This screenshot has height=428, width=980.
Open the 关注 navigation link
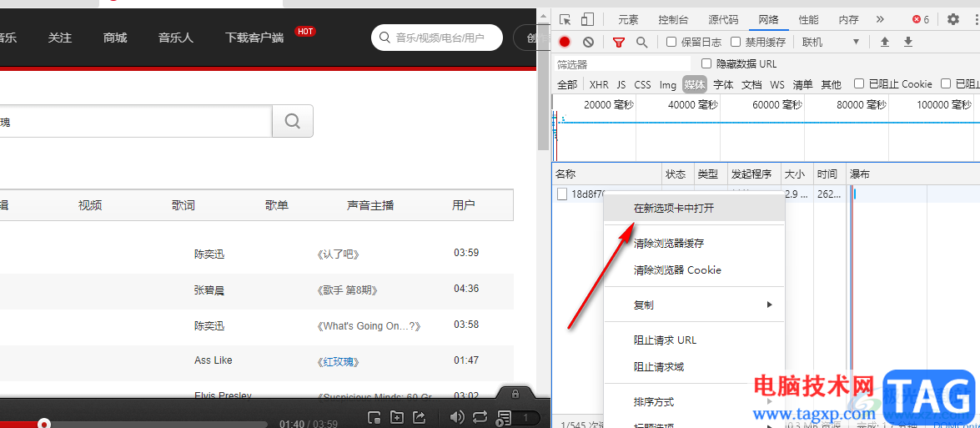pos(60,38)
